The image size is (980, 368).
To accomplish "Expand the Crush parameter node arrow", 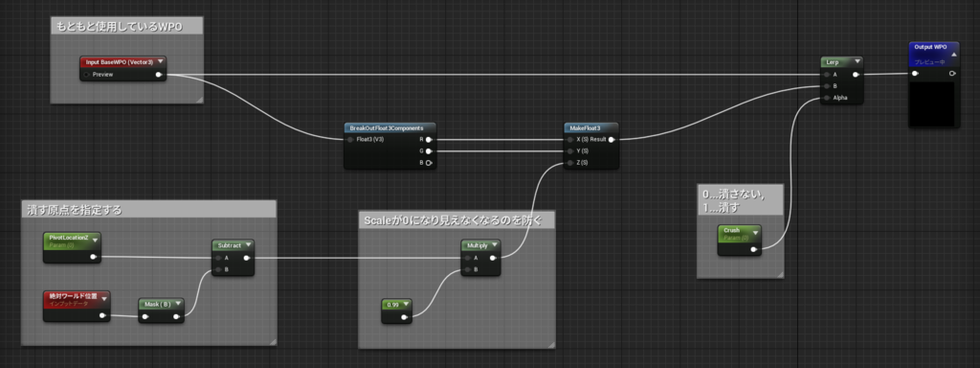I will click(x=755, y=232).
